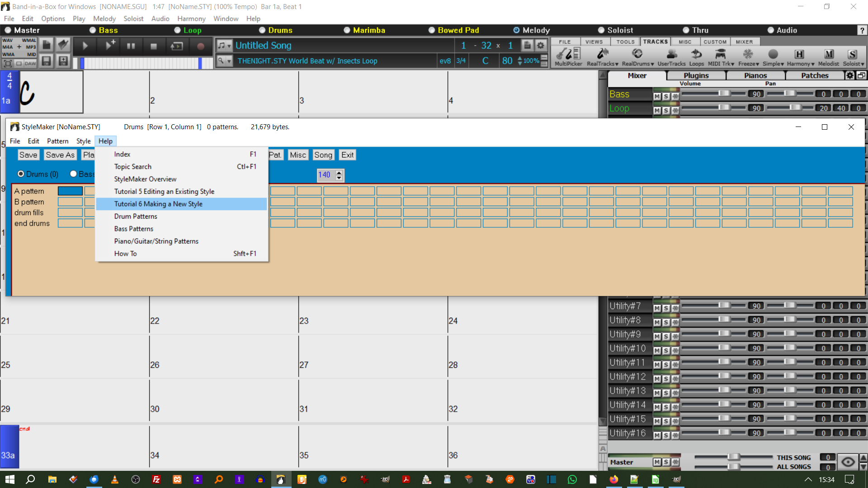Screen dimensions: 868x488
Task: Change the song key C
Action: [x=485, y=61]
